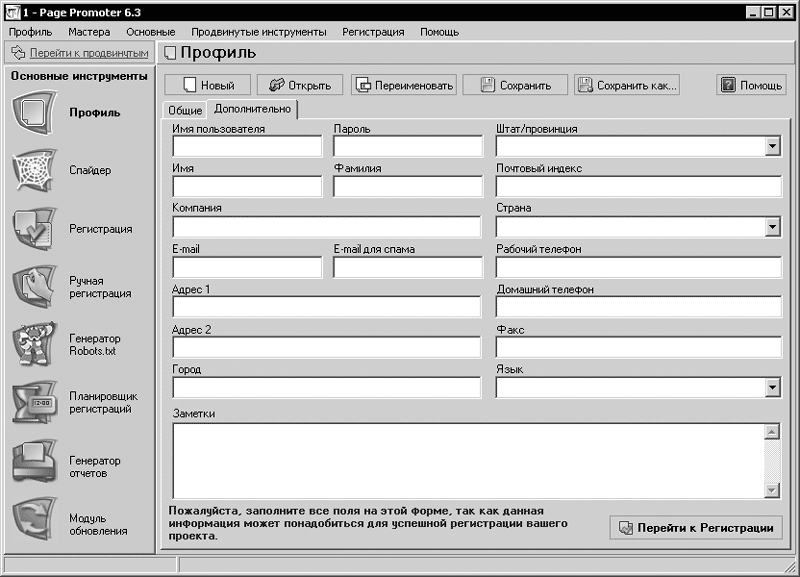Click the Почтовый индекс field
Screen dimensions: 800x577
tap(639, 187)
